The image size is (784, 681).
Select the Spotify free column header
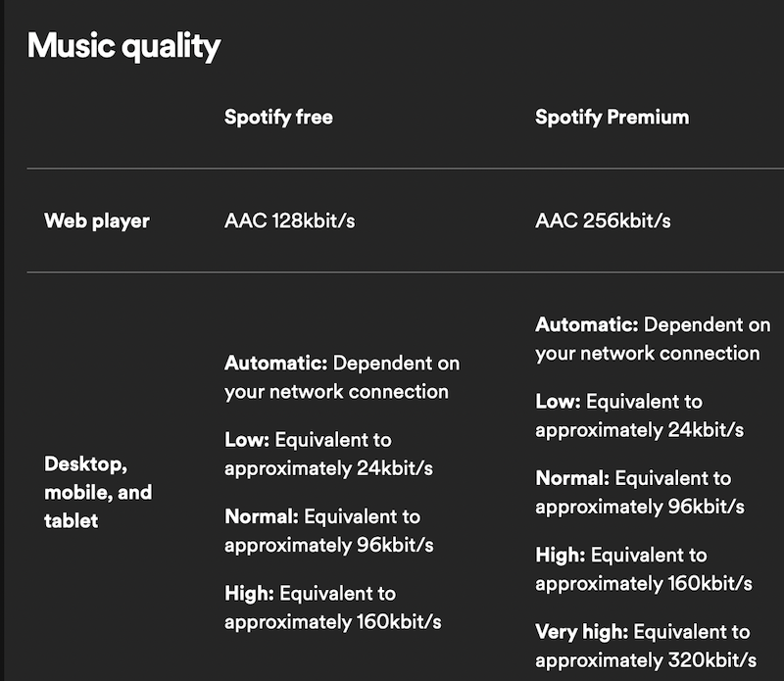click(278, 118)
